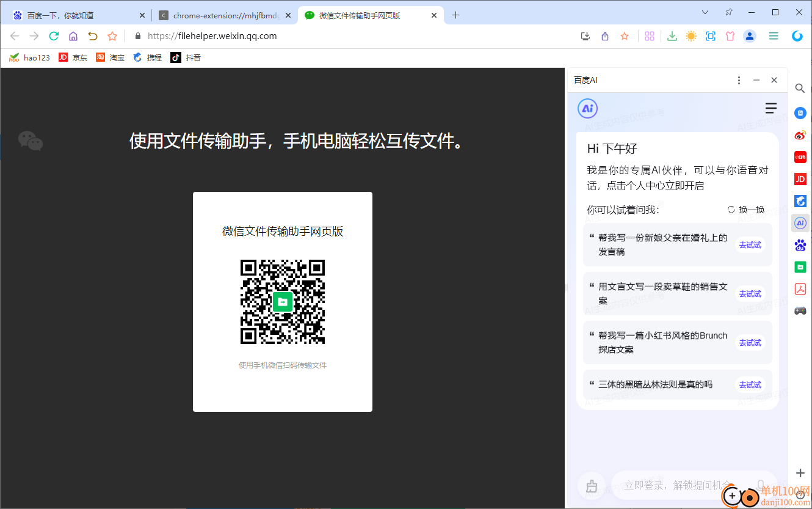Screen dimensions: 812x509
Task: Open the Baidu paw icon in sidebar
Action: [x=800, y=245]
